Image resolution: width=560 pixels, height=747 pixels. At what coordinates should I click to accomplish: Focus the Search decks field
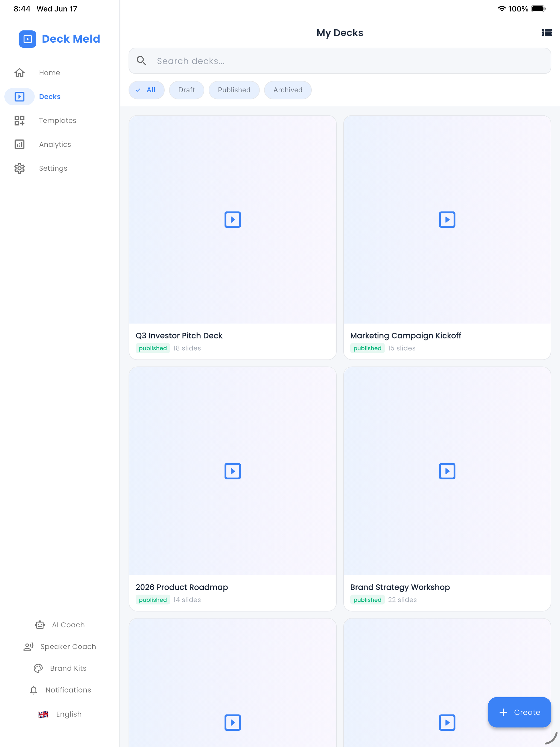tap(340, 61)
